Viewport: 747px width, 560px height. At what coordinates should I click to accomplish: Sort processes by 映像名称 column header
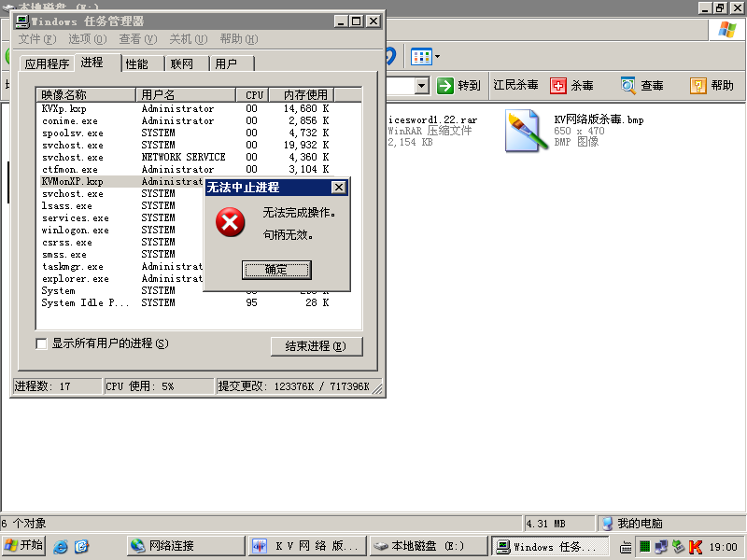click(86, 95)
